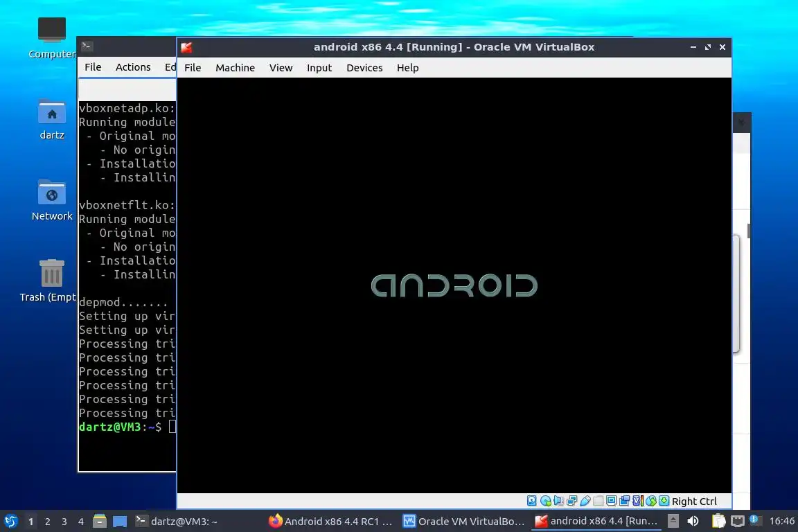Click Android logo in VM display
This screenshot has width=798, height=532.
454,285
